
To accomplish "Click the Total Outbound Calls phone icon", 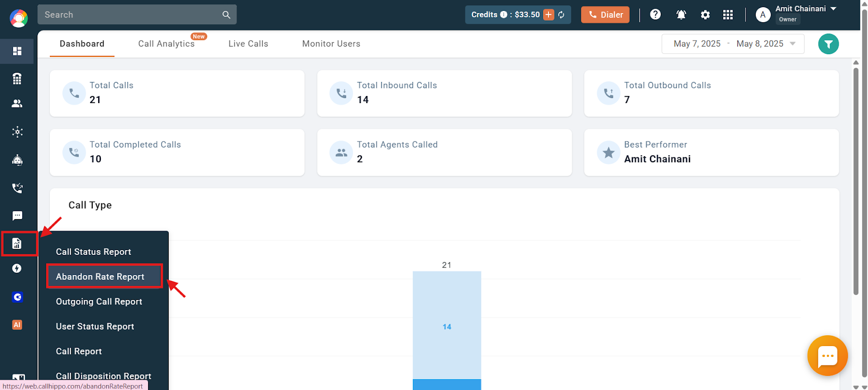I will click(x=609, y=93).
